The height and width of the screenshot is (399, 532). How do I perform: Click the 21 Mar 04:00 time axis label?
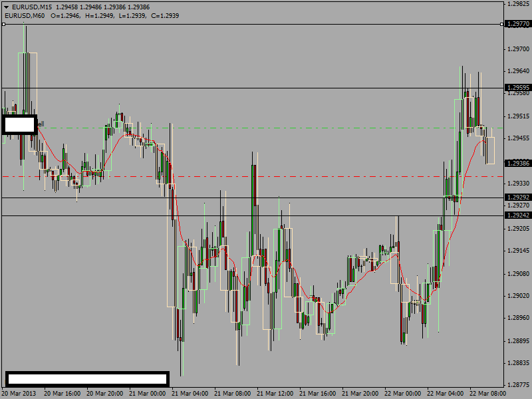[190, 394]
